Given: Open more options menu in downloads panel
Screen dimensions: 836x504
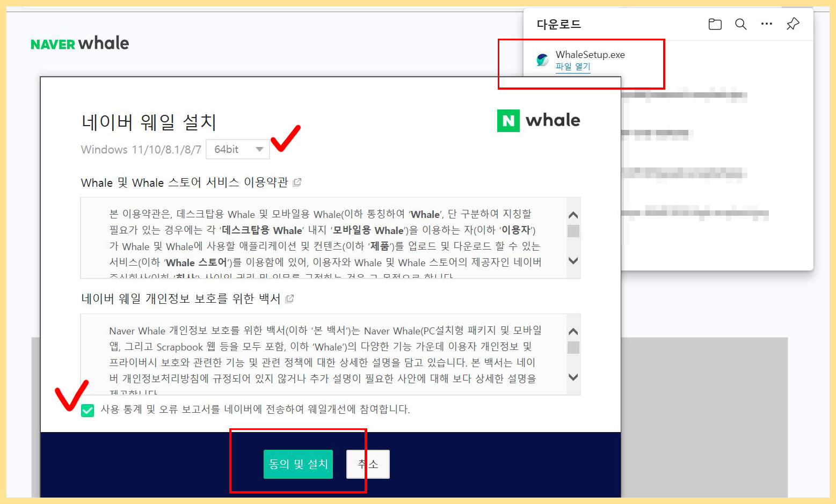Looking at the screenshot, I should (x=767, y=24).
